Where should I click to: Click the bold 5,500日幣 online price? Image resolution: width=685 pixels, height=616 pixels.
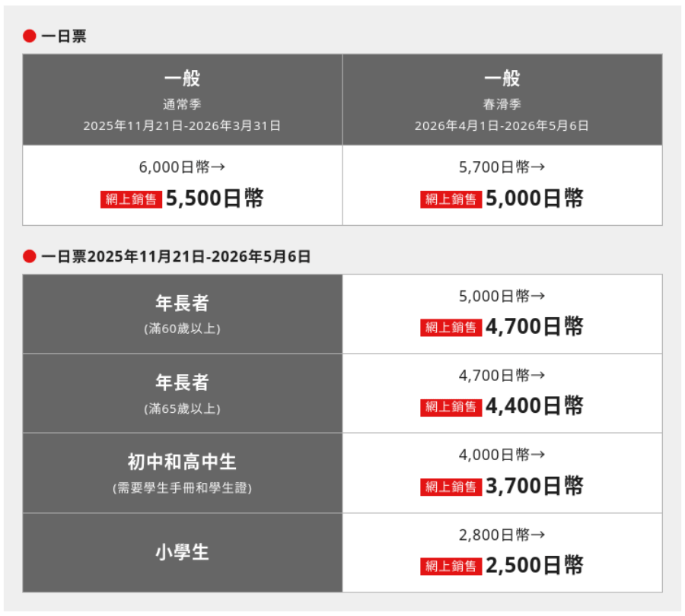(x=215, y=198)
